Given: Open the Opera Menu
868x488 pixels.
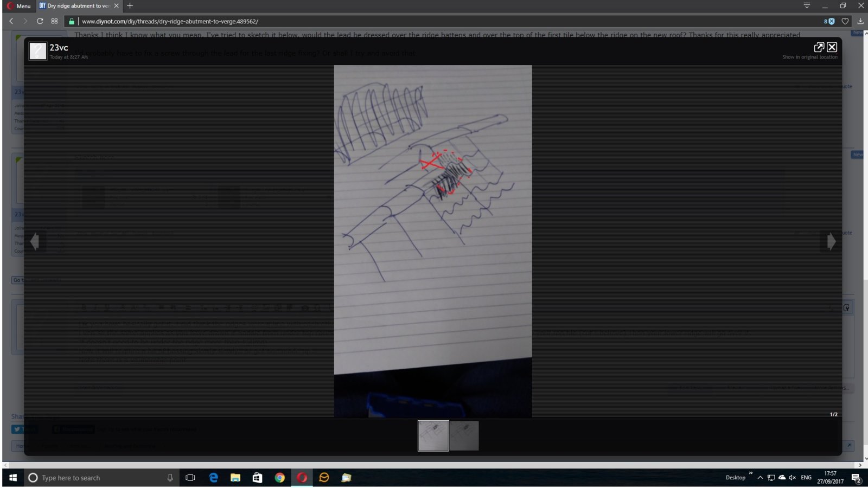Looking at the screenshot, I should tap(18, 6).
